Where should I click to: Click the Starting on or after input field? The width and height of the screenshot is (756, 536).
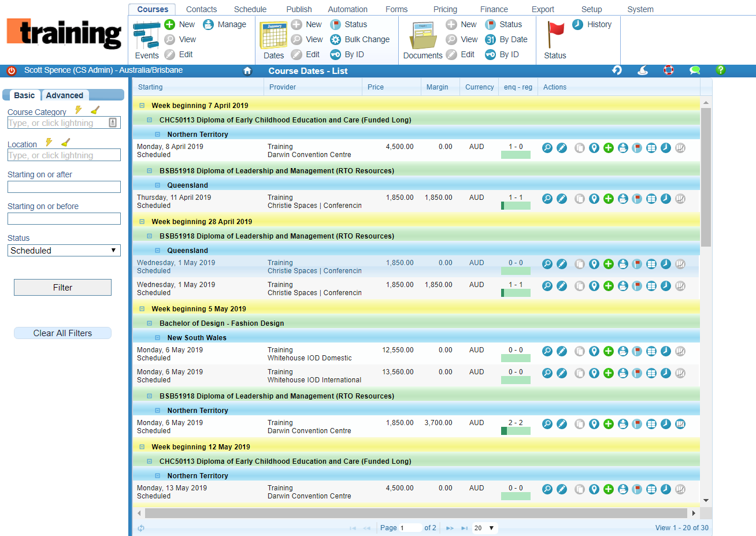click(x=64, y=187)
